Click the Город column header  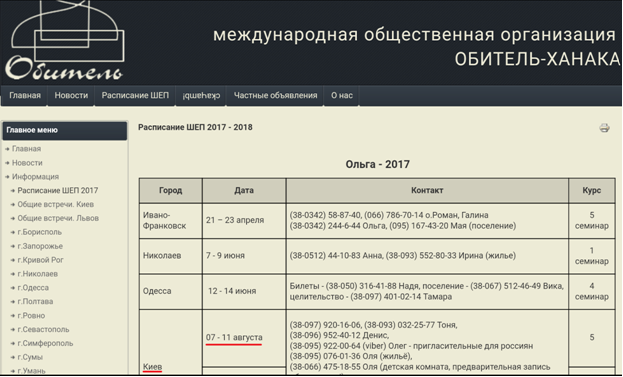click(x=170, y=190)
